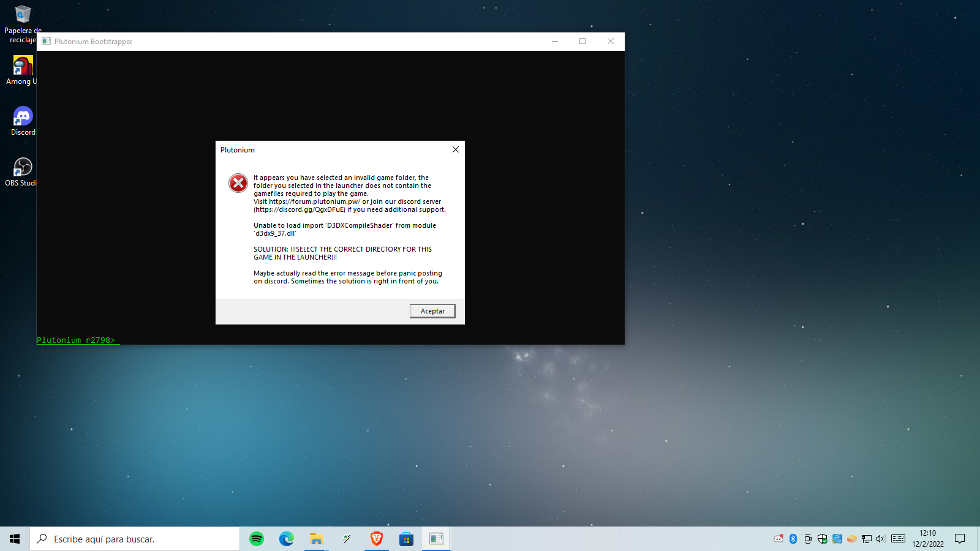Click the Meet Now camera tray icon
The width and height of the screenshot is (980, 551).
[808, 539]
